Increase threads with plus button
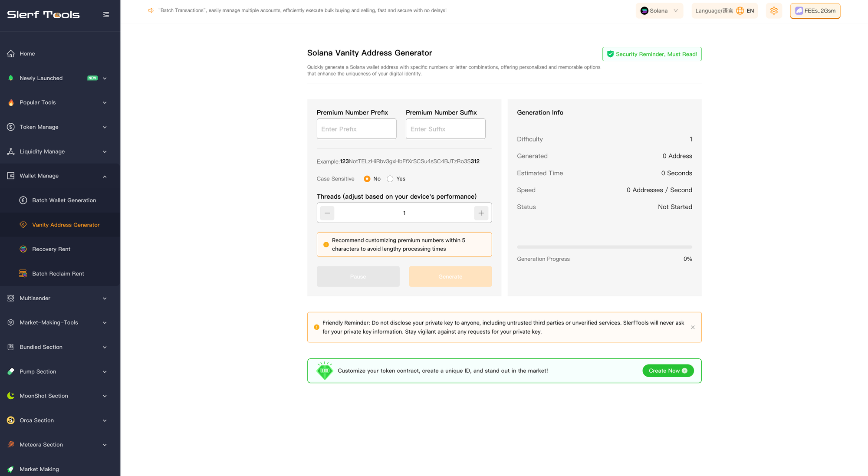 (481, 213)
